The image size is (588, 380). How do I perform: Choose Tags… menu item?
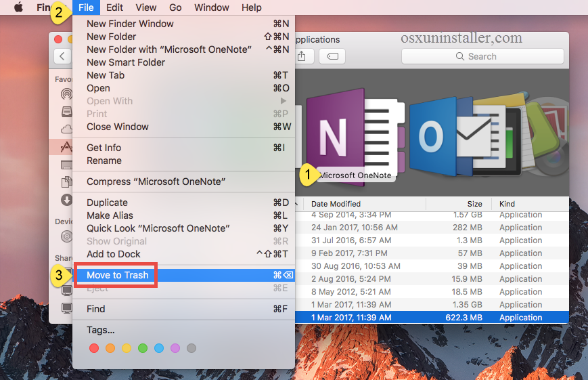184,330
